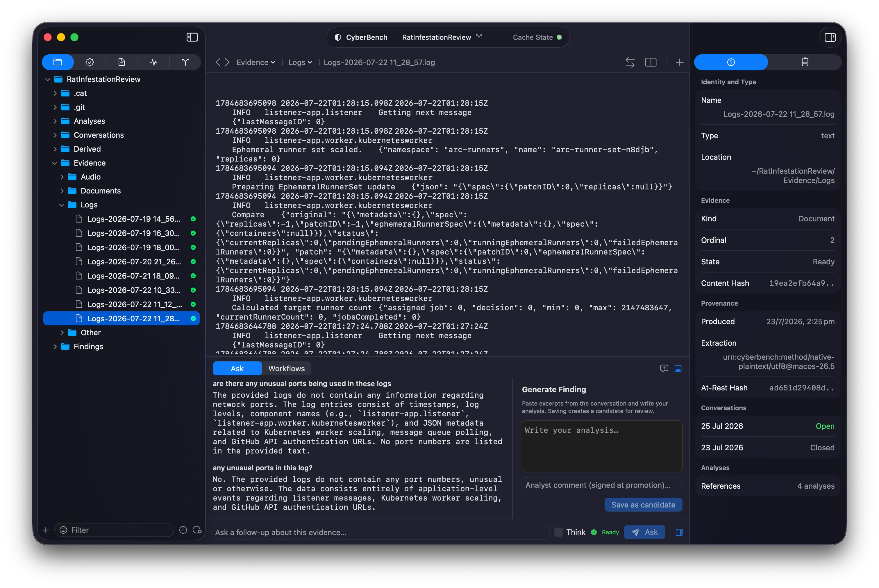Send question with the Ask button
This screenshot has height=588, width=879.
click(644, 532)
